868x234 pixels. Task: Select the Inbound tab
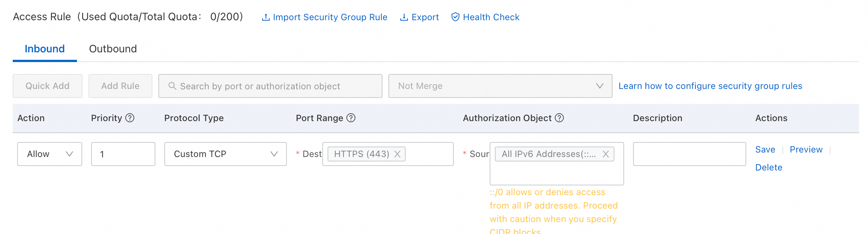[x=45, y=49]
